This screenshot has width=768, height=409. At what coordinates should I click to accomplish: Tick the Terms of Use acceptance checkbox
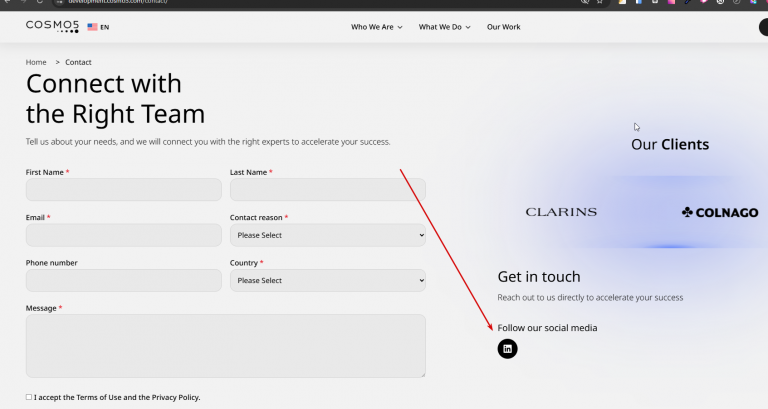coord(29,397)
